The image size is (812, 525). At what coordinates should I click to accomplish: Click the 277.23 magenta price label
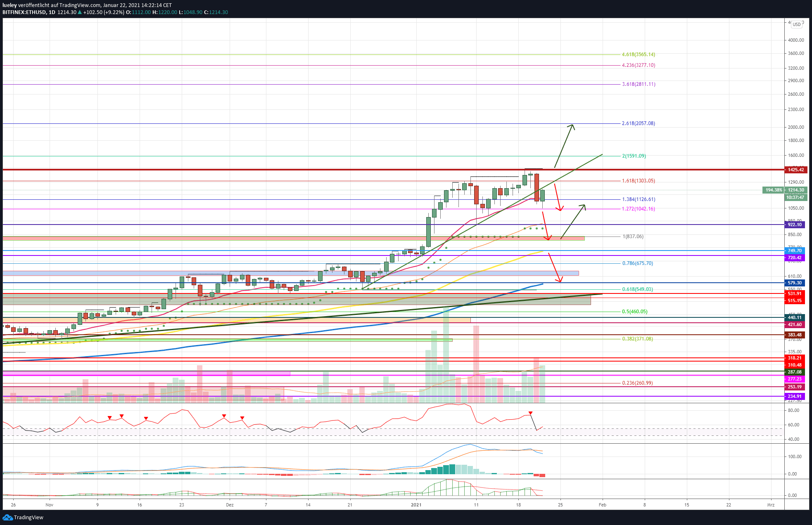(795, 379)
